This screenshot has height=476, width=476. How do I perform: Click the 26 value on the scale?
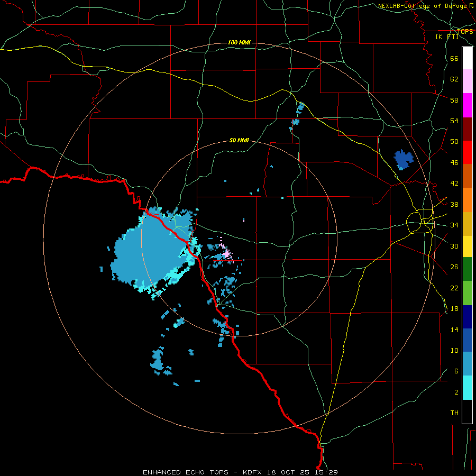coord(454,267)
